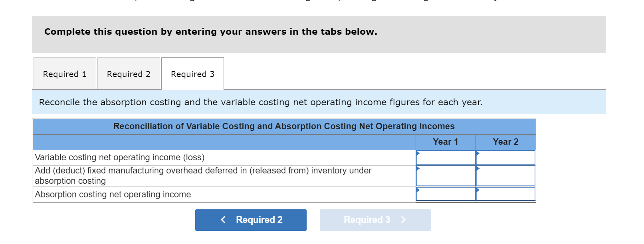This screenshot has width=644, height=244.
Task: Select the Year 2 fixed overhead deferred input cell
Action: 505,175
